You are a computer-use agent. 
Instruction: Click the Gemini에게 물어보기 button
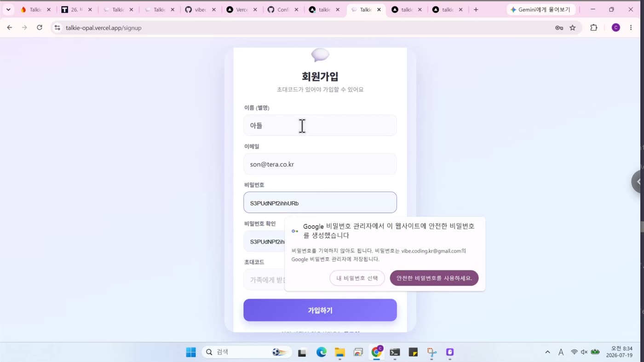tap(541, 10)
